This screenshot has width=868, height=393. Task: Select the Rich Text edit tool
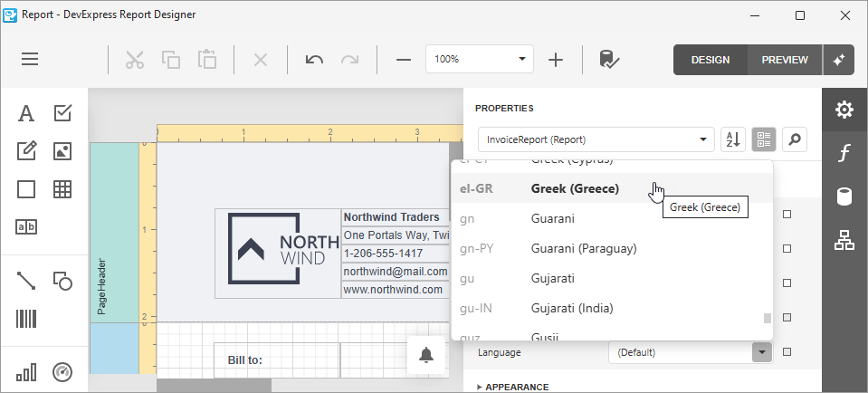coord(26,151)
